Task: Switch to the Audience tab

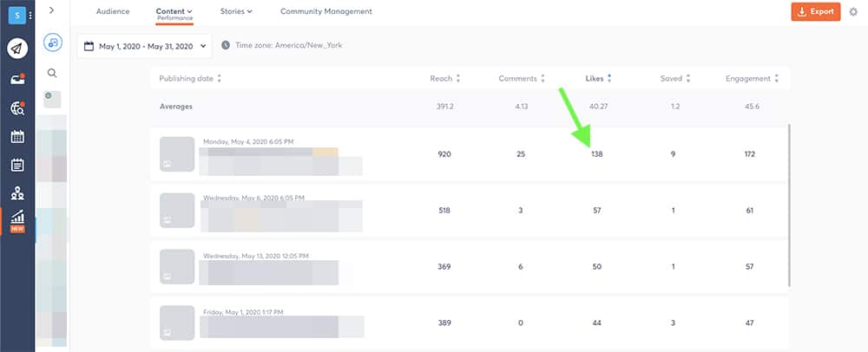Action: (x=112, y=12)
